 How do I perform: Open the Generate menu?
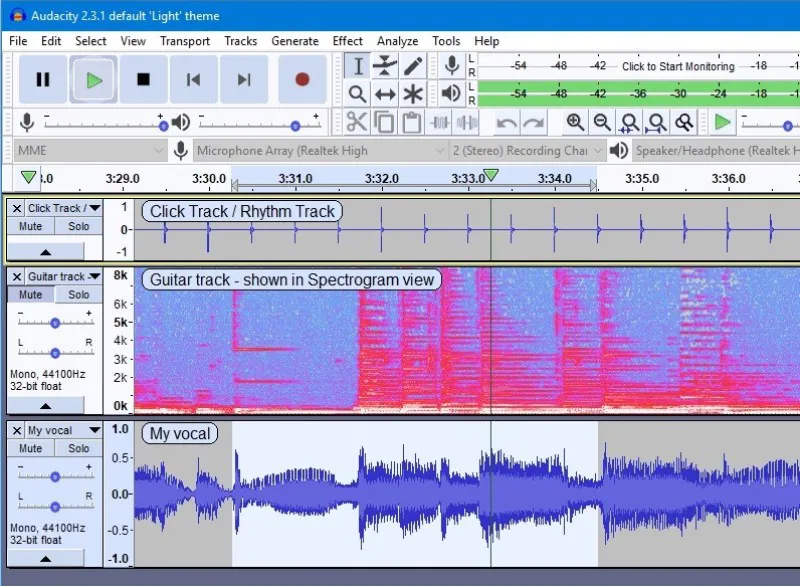295,41
